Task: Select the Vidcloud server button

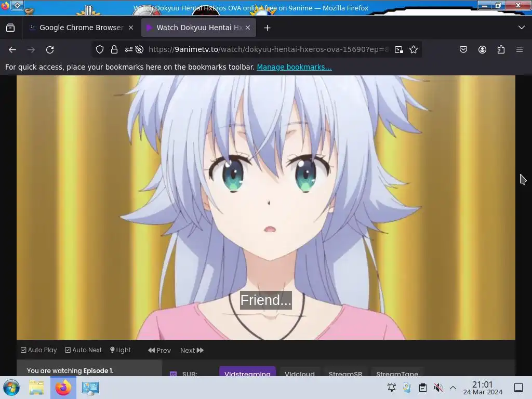Action: pyautogui.click(x=300, y=371)
